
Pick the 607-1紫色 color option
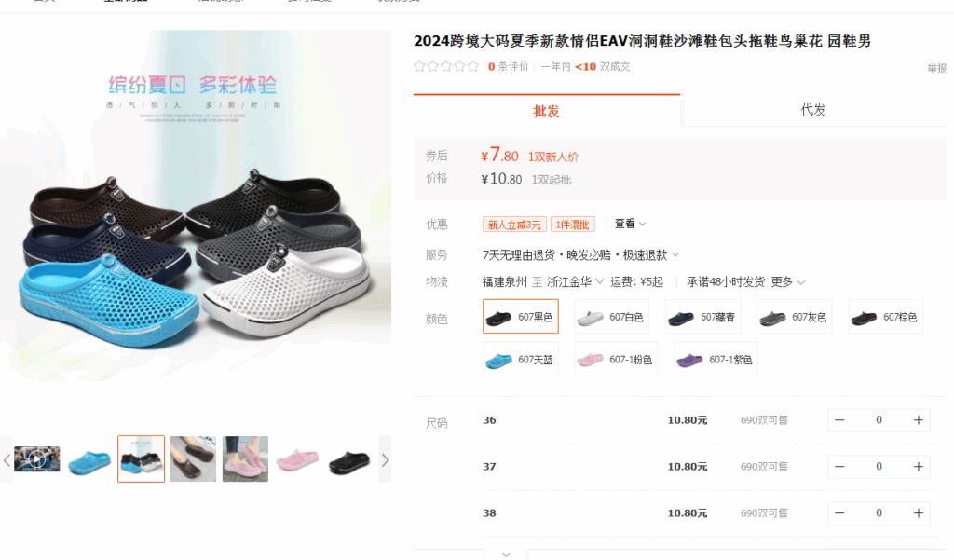(715, 359)
